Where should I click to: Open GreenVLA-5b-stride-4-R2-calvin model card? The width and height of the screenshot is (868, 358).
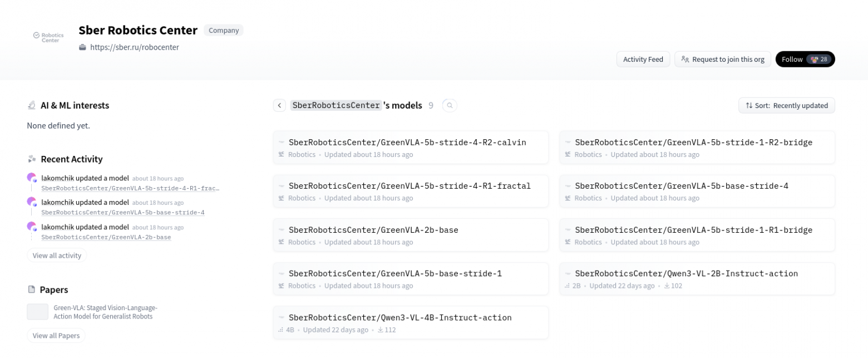coord(407,143)
